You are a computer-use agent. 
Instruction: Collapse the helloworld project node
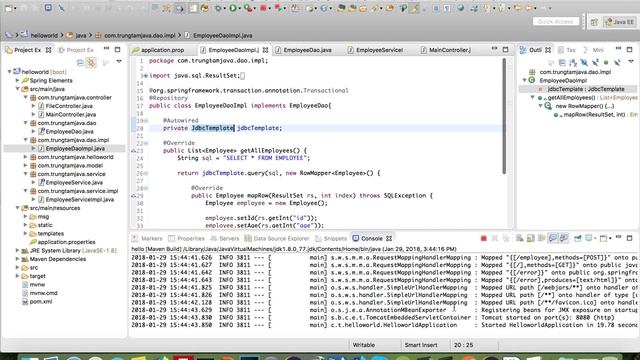click(x=9, y=72)
